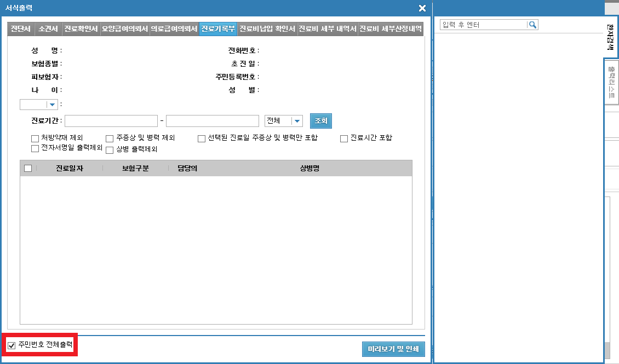This screenshot has width=619, height=364.
Task: Open the 소견서 tab
Action: coord(48,29)
